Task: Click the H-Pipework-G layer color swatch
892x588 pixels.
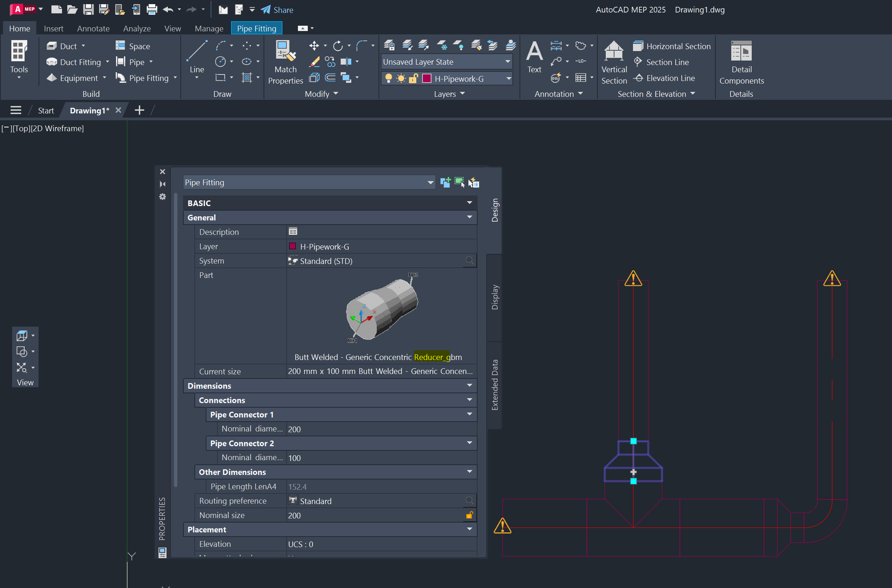Action: (427, 78)
